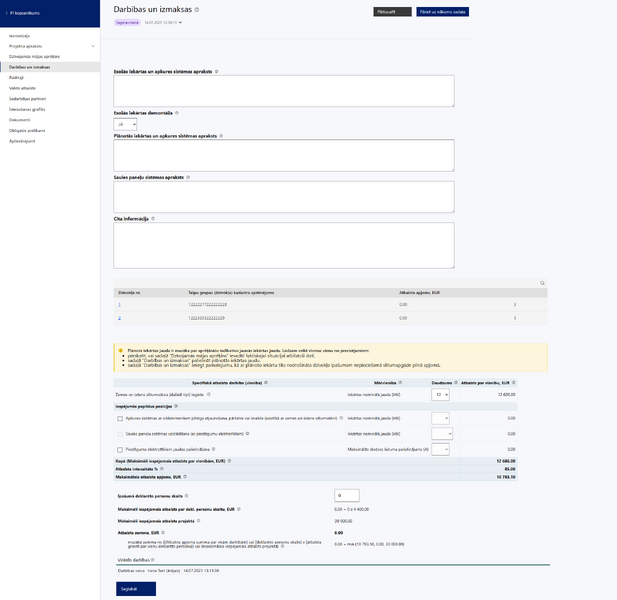Open the three-dot row menu for apartment 2

515,318
